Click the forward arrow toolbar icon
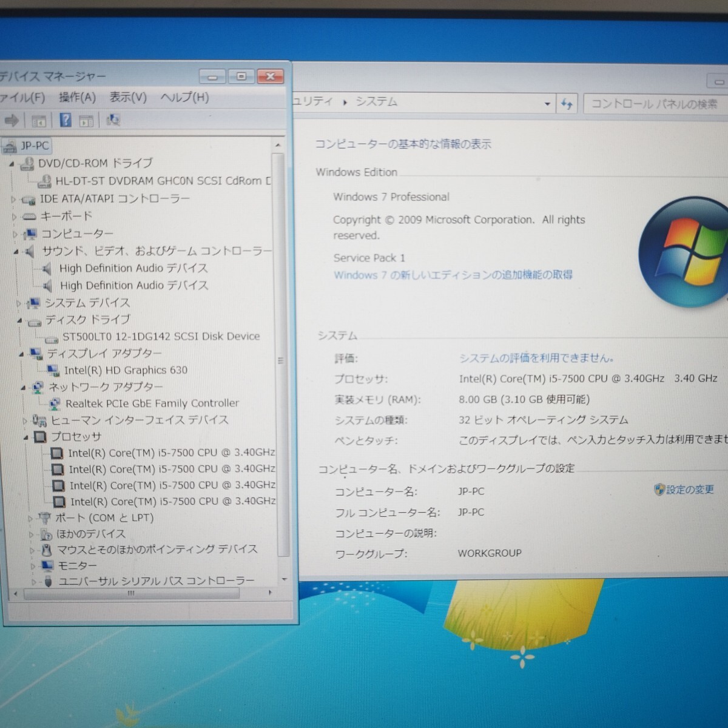The image size is (728, 728). [11, 121]
